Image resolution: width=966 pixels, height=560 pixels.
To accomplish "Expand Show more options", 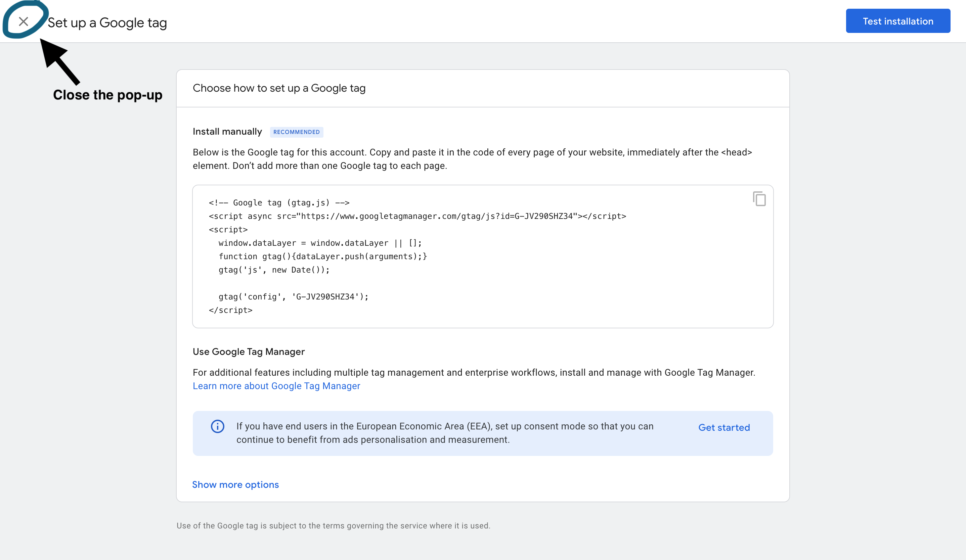I will click(235, 484).
